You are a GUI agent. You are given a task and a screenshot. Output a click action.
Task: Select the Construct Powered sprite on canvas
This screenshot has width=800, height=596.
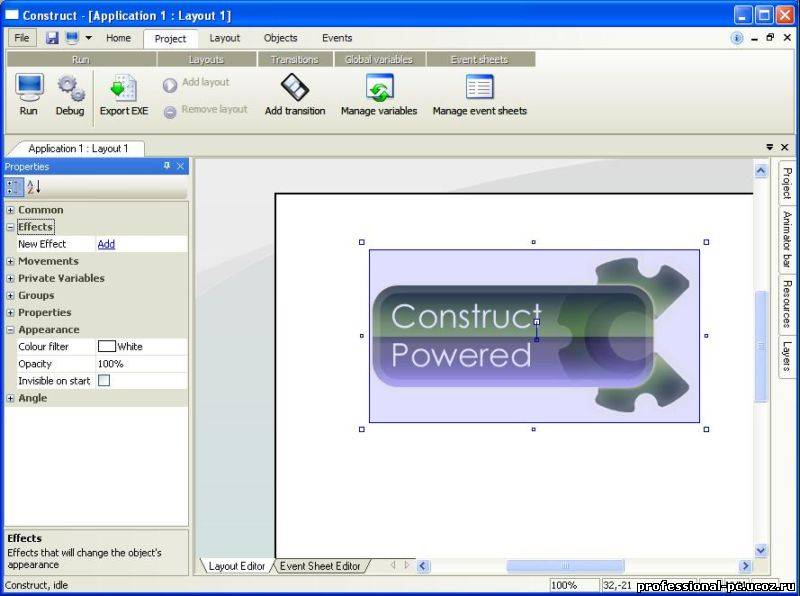point(534,336)
